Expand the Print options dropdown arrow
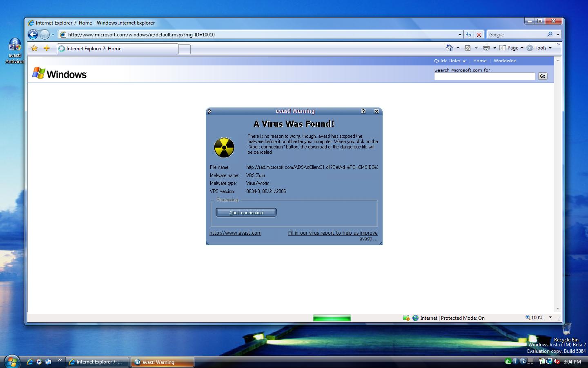This screenshot has height=368, width=588. click(494, 48)
